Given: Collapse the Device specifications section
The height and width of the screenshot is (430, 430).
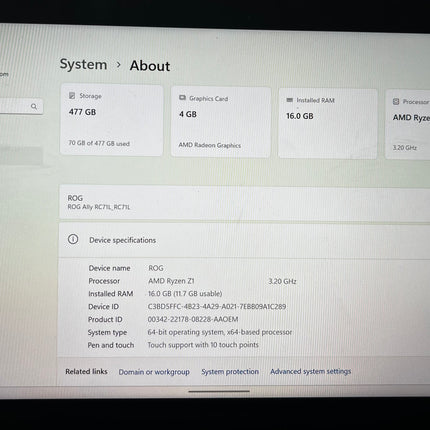Looking at the screenshot, I should [244, 240].
